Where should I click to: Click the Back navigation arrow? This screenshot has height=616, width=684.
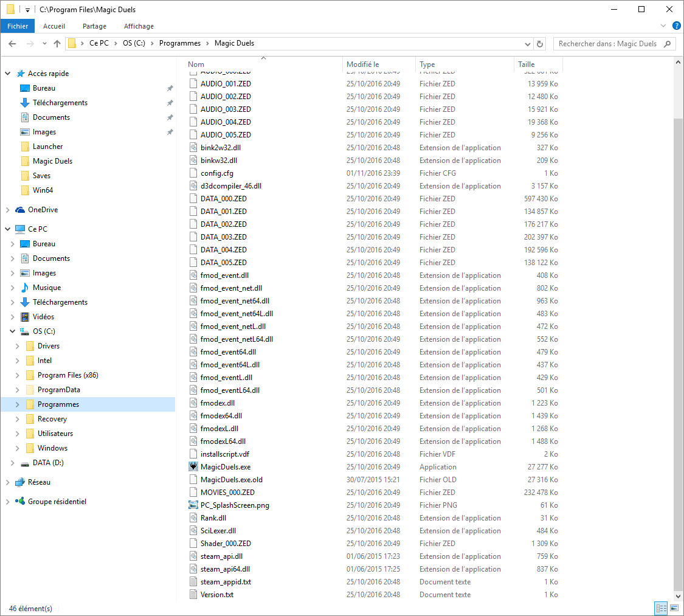(x=12, y=44)
